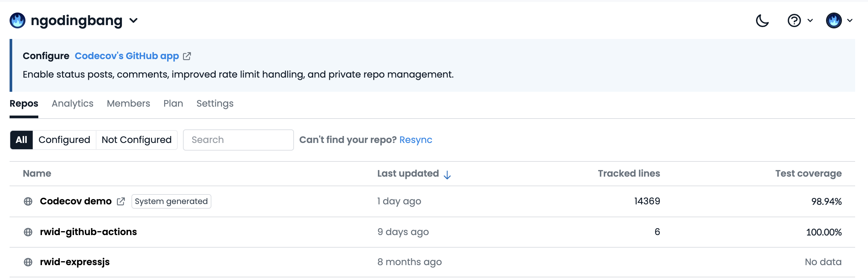The width and height of the screenshot is (868, 278).
Task: Click the 98.94% coverage value
Action: click(x=826, y=201)
